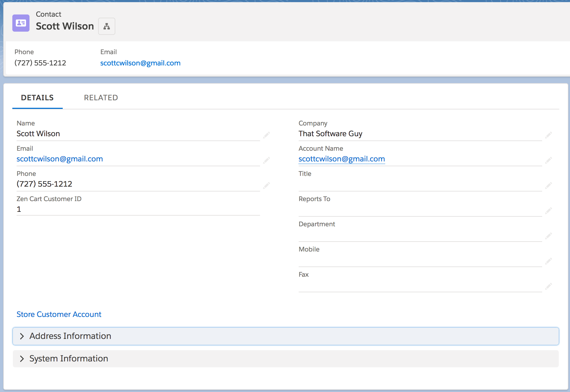
Task: Edit the Email field pencil icon
Action: (x=267, y=160)
